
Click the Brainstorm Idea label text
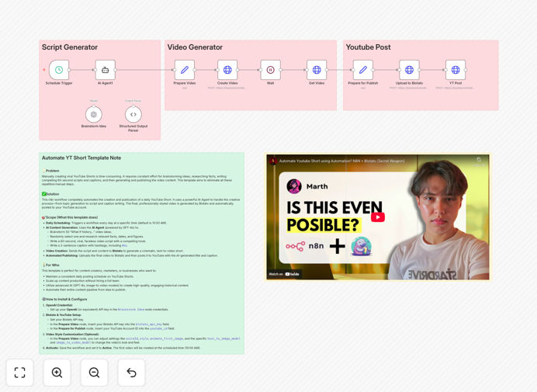(94, 126)
